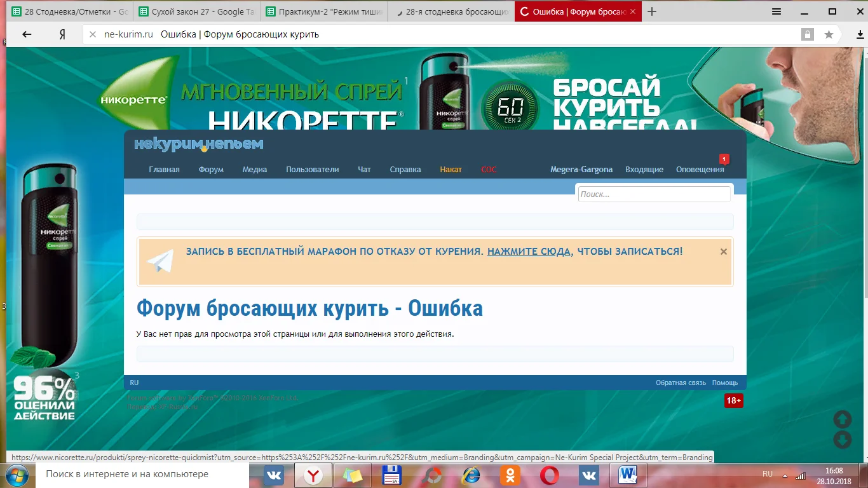Switch to the '28-я стодневка бросающих' tab

pyautogui.click(x=451, y=11)
